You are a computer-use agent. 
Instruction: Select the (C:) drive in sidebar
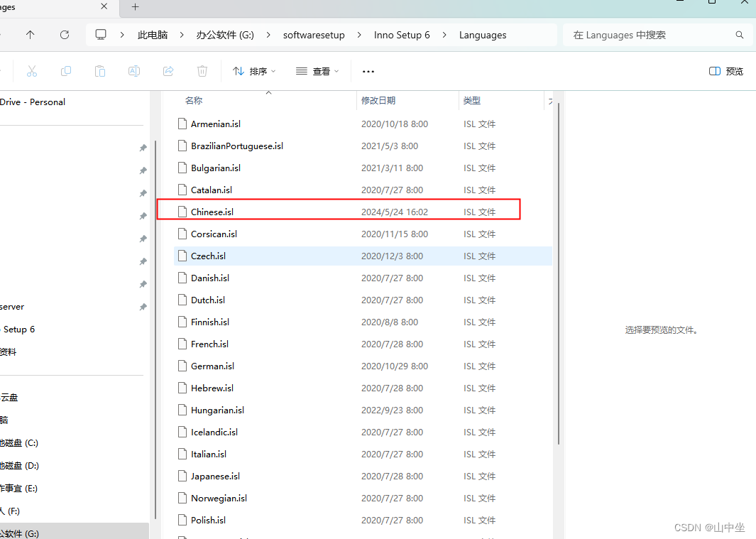pyautogui.click(x=19, y=442)
